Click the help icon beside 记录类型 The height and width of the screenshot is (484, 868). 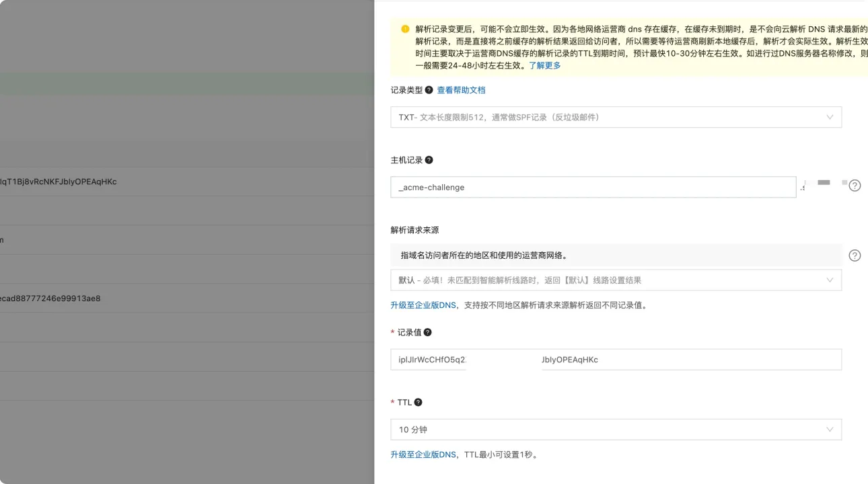(429, 90)
